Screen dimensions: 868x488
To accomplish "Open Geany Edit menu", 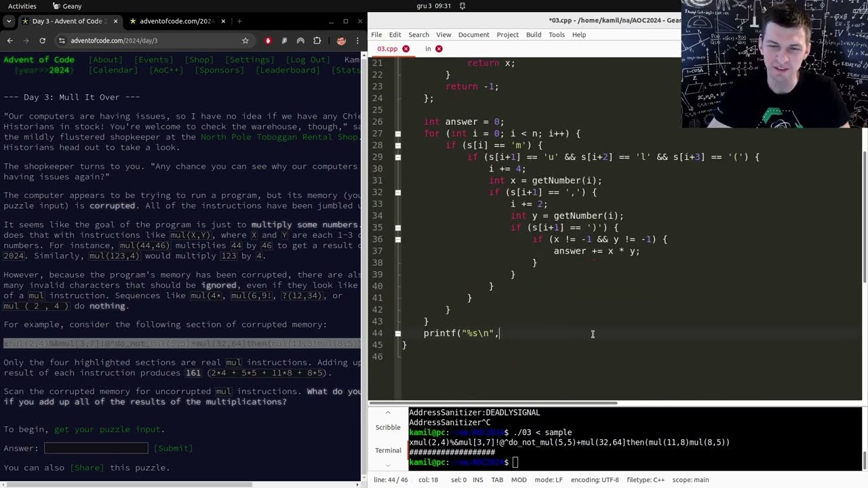I will tap(395, 35).
